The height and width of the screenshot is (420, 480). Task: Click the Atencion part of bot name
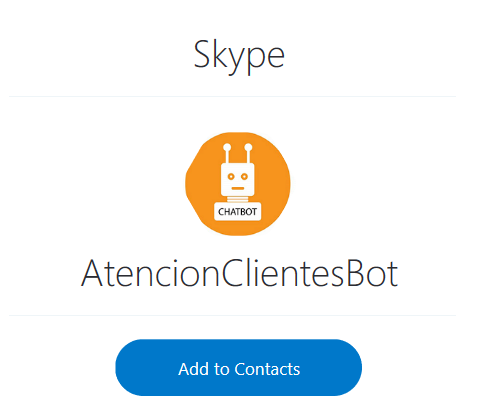[x=150, y=273]
